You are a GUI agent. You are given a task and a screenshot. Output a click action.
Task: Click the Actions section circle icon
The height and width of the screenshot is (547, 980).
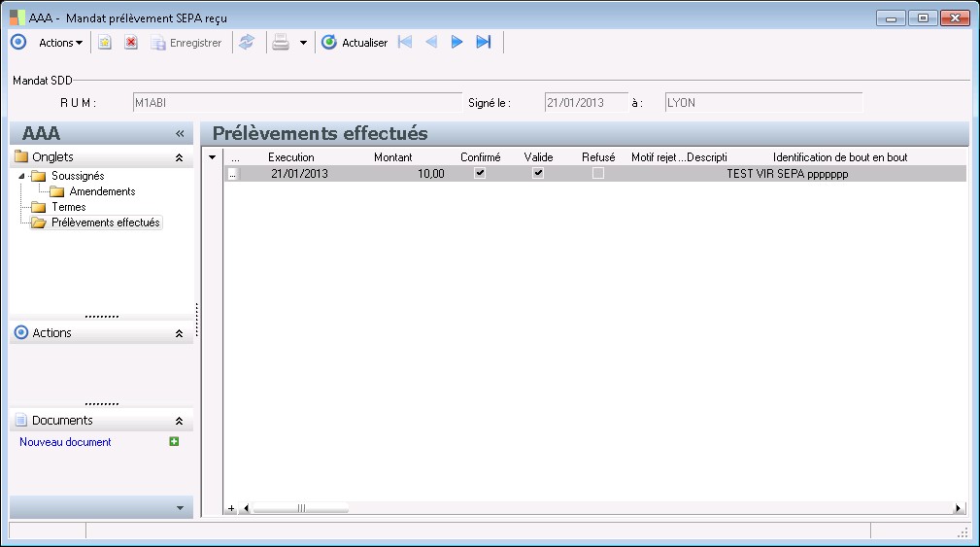point(21,332)
